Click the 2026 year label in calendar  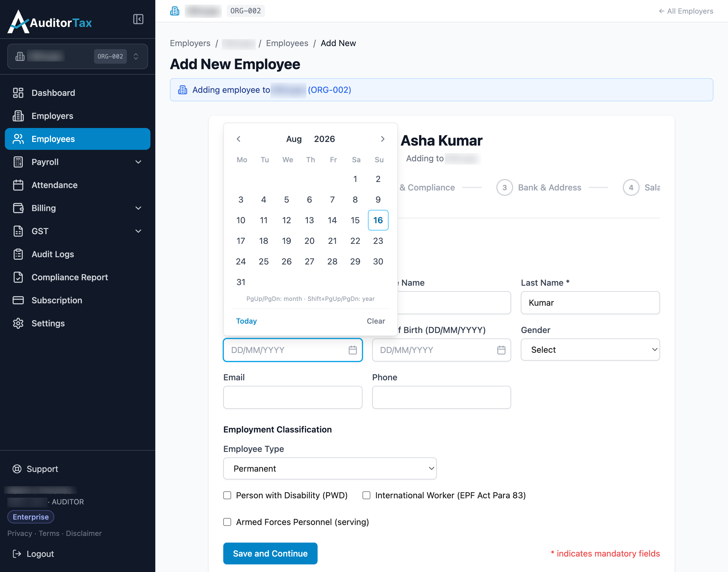(x=324, y=139)
